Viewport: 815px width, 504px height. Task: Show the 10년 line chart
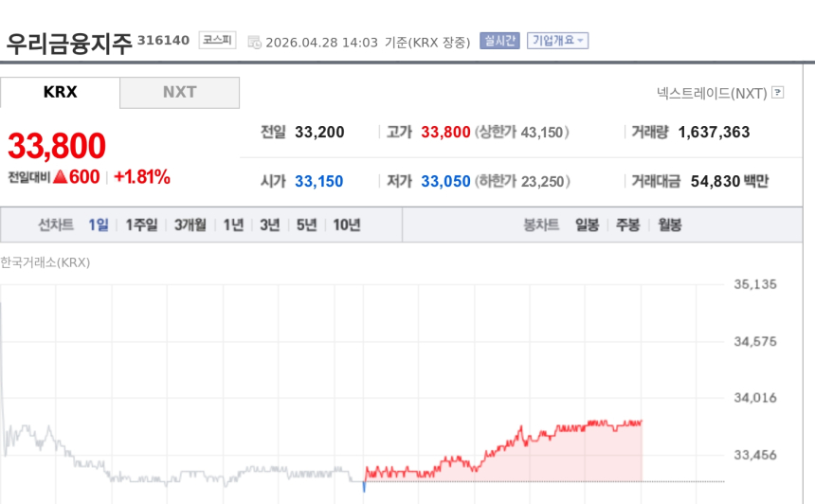346,225
